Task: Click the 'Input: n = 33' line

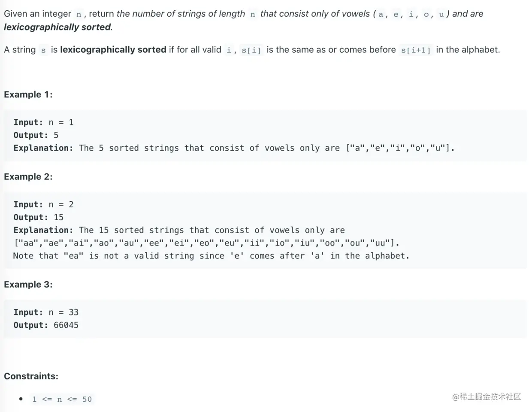Action: coord(46,312)
